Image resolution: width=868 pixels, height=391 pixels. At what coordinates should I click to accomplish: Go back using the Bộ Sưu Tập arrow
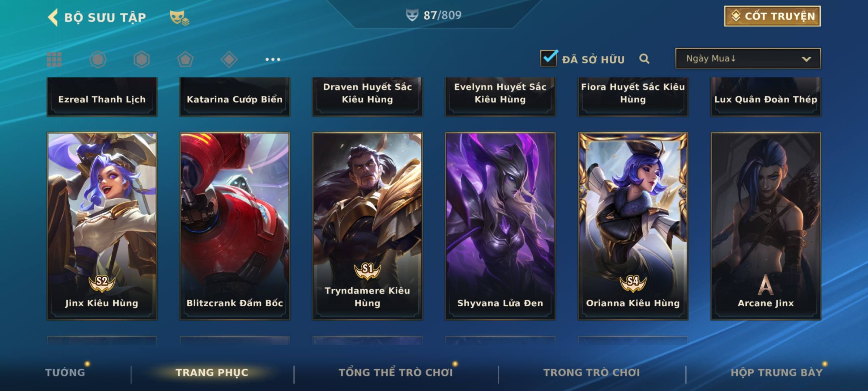(53, 17)
